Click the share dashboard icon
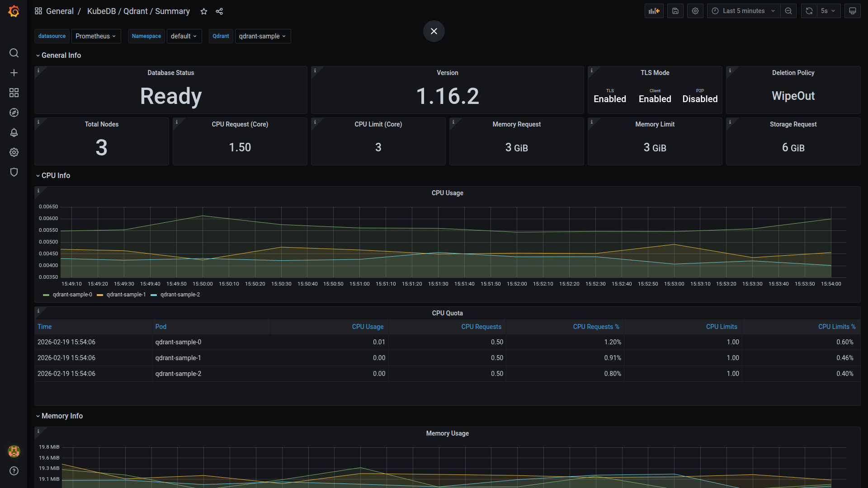868x488 pixels. [219, 11]
